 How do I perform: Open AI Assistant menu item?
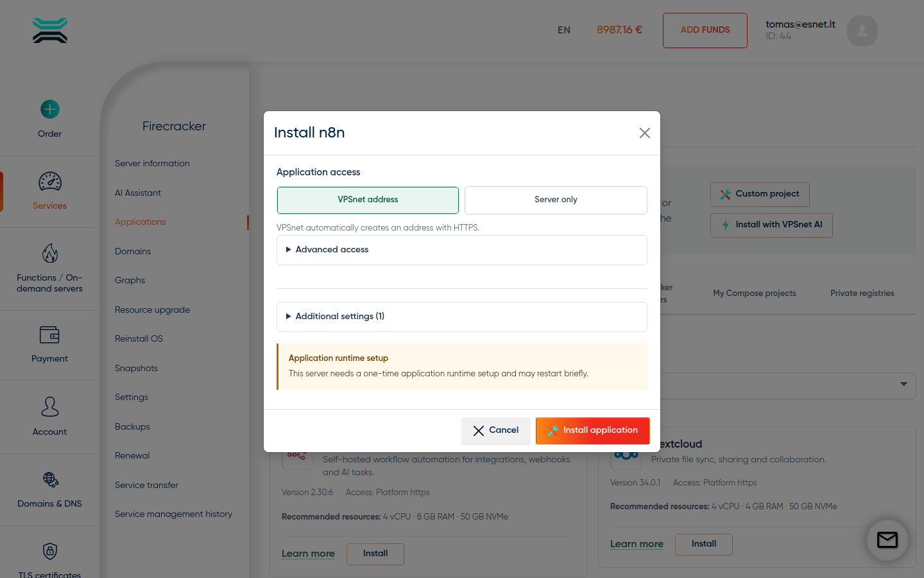tap(138, 193)
